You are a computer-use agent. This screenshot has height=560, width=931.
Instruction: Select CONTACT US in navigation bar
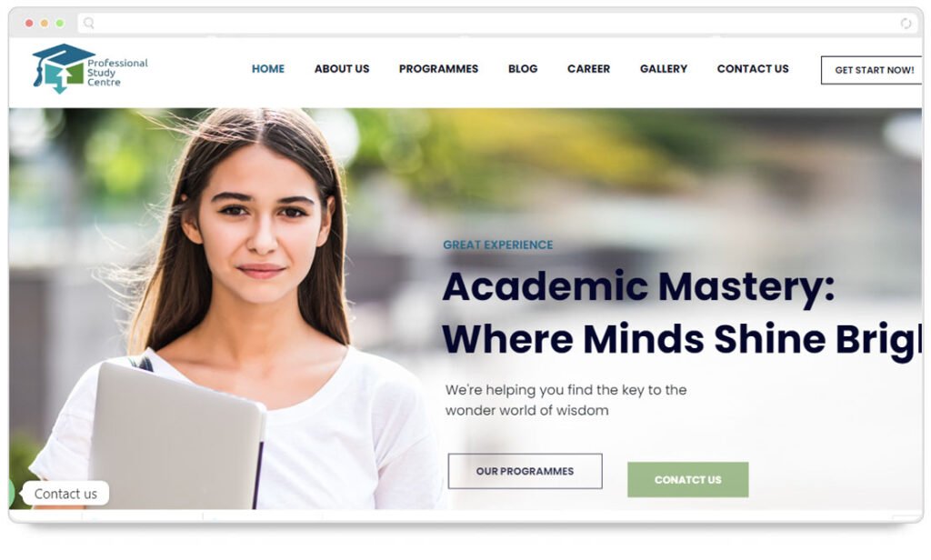click(753, 69)
